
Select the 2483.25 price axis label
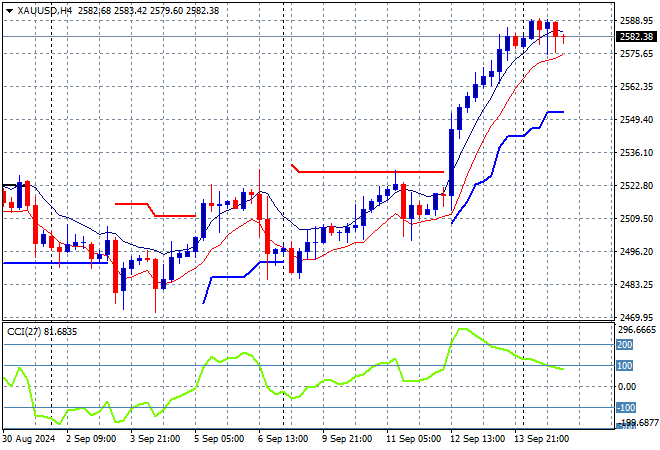pos(637,285)
